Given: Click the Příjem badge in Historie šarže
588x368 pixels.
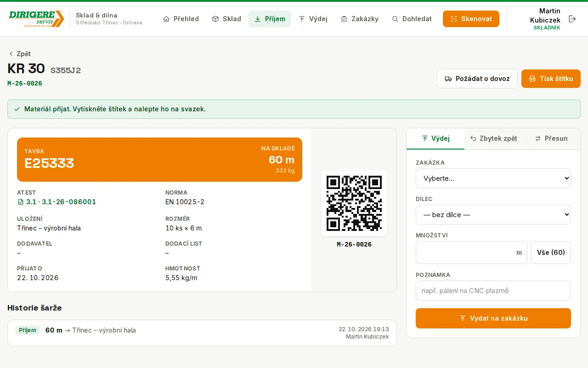Looking at the screenshot, I should (28, 330).
